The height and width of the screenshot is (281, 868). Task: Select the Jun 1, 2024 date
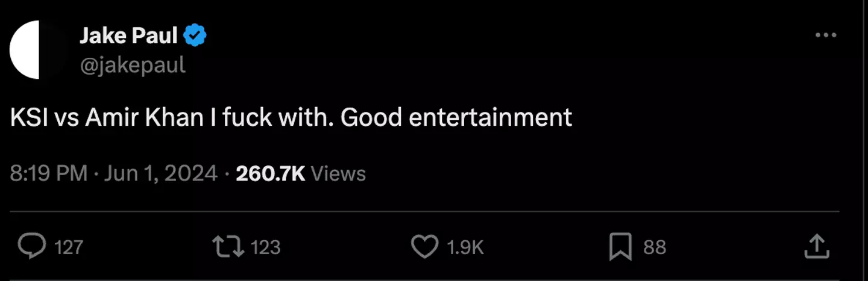tap(160, 174)
